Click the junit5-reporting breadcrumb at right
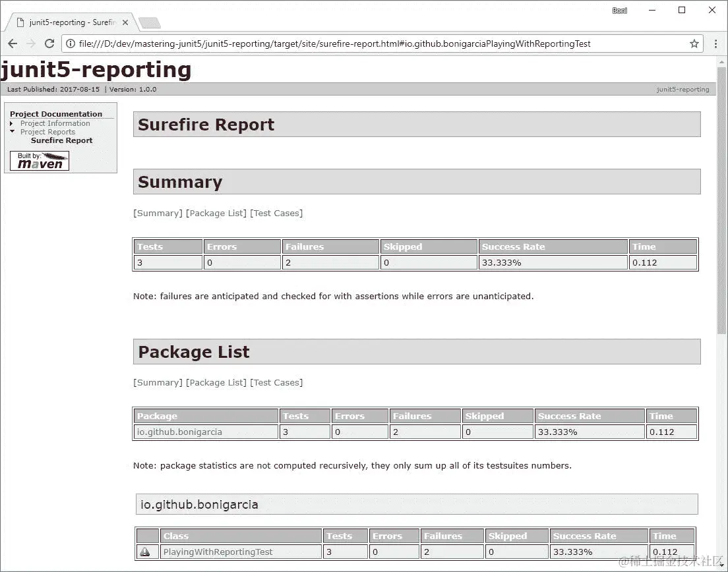The image size is (728, 572). [x=682, y=89]
